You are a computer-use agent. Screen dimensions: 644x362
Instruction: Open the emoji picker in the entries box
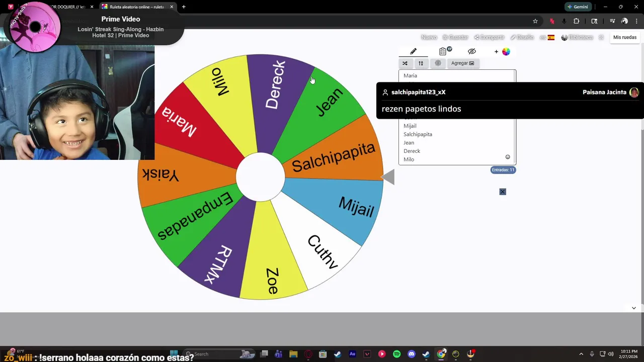508,157
